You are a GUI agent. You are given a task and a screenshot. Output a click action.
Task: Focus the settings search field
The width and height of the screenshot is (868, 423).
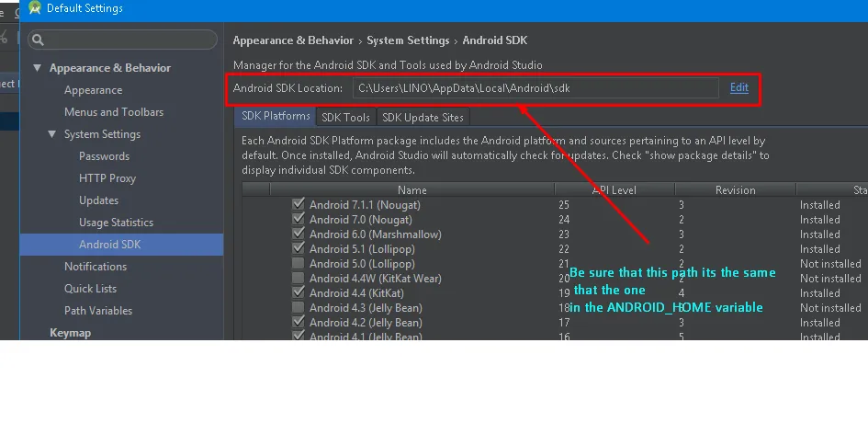[122, 40]
